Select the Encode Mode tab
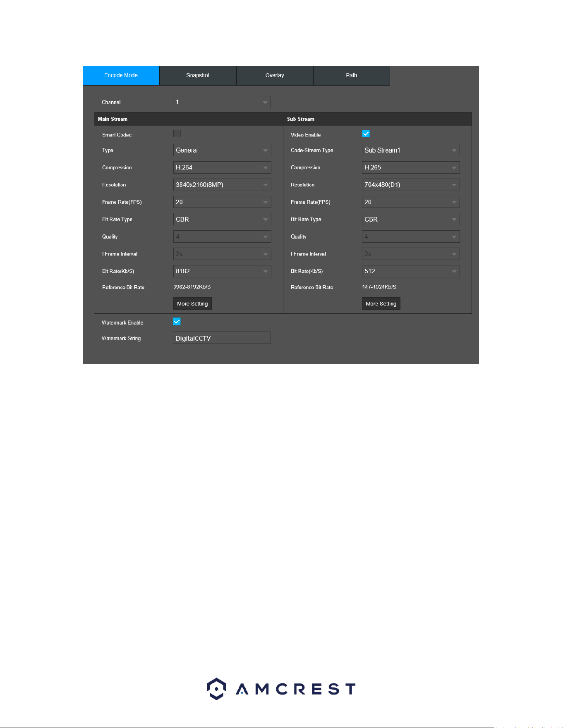 click(x=121, y=76)
